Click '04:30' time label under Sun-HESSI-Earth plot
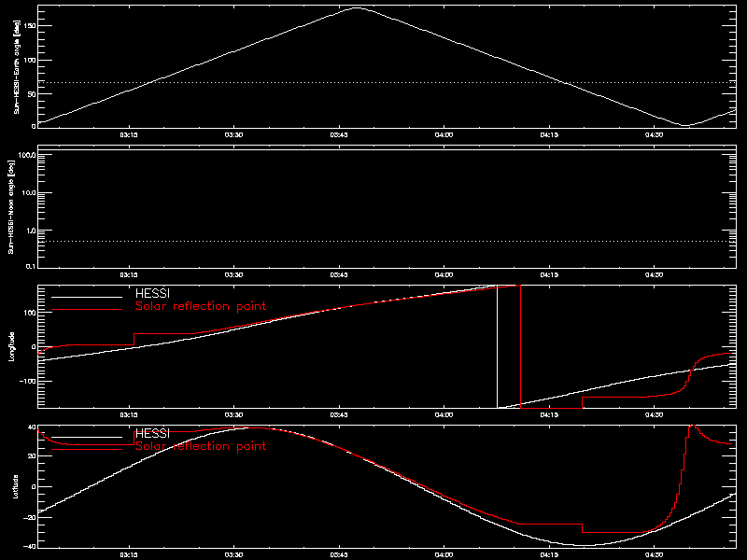The width and height of the screenshot is (747, 560). 655,134
